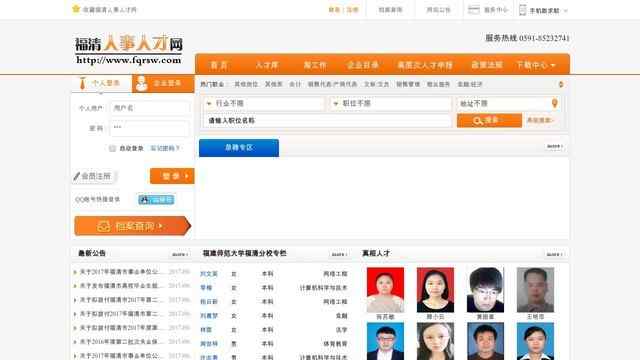Viewport: 640px width, 360px height.
Task: Click the map pin icon in 地址不限 field
Action: (554, 103)
